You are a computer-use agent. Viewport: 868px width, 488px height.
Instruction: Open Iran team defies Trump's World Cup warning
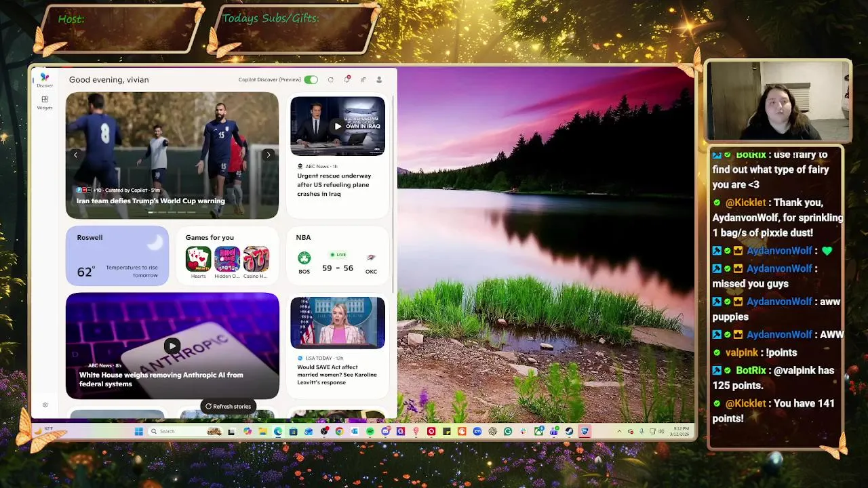click(151, 201)
